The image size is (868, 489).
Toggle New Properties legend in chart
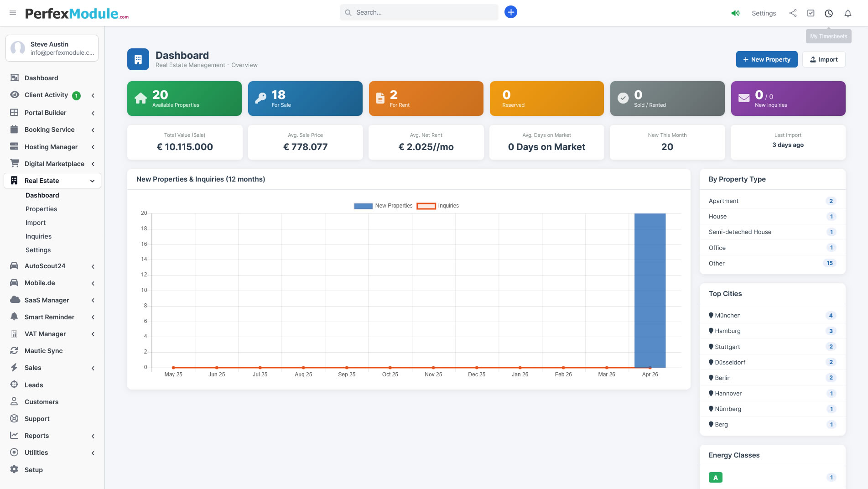(x=383, y=206)
